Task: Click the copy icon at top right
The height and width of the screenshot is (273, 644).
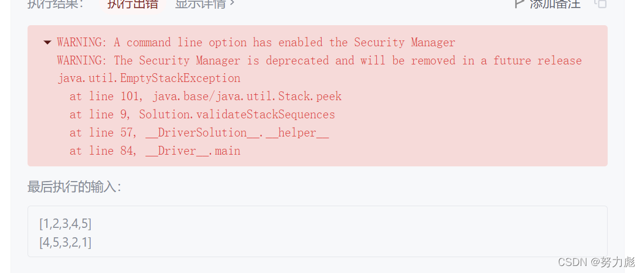Action: point(600,4)
